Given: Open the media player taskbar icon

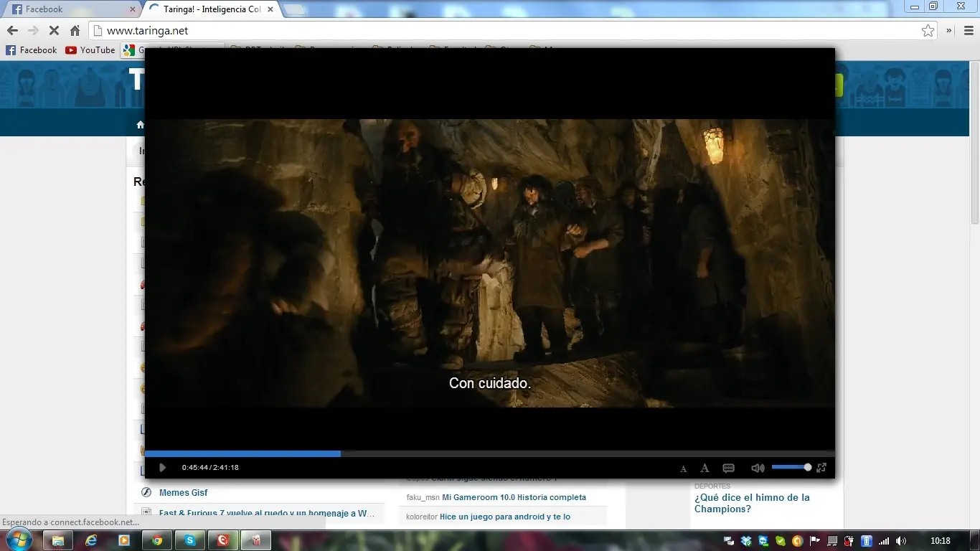Looking at the screenshot, I should [123, 540].
